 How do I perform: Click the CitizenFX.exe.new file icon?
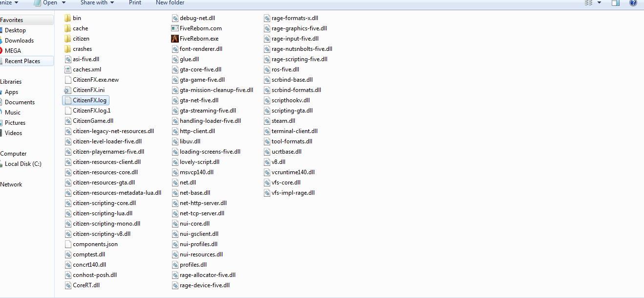tap(67, 80)
